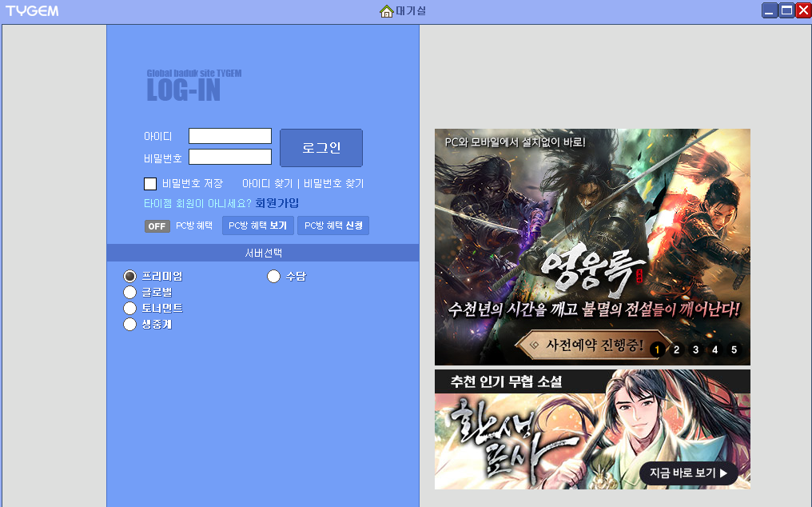Open the 비밀번호 찾기 link
The width and height of the screenshot is (812, 507).
click(x=333, y=183)
